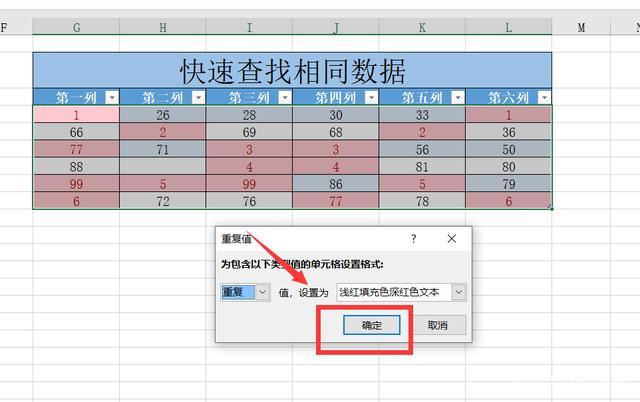
Task: Click cell with value 71
Action: pyautogui.click(x=162, y=149)
